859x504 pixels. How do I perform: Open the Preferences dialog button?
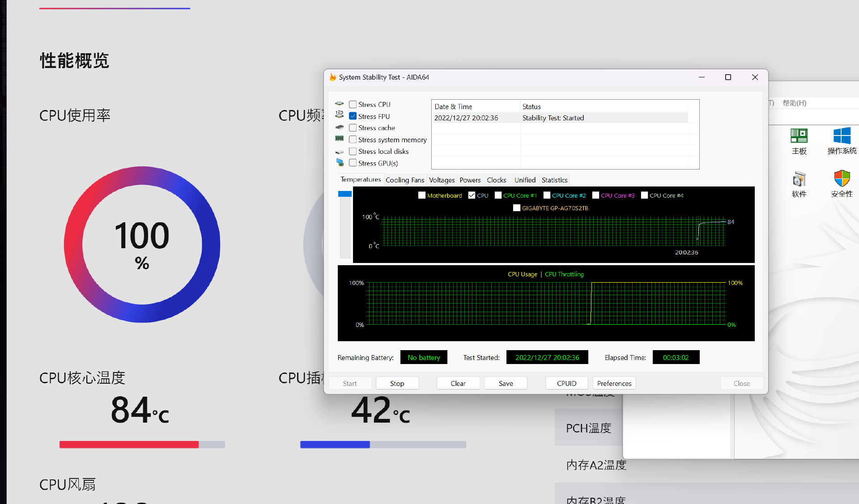pos(614,383)
